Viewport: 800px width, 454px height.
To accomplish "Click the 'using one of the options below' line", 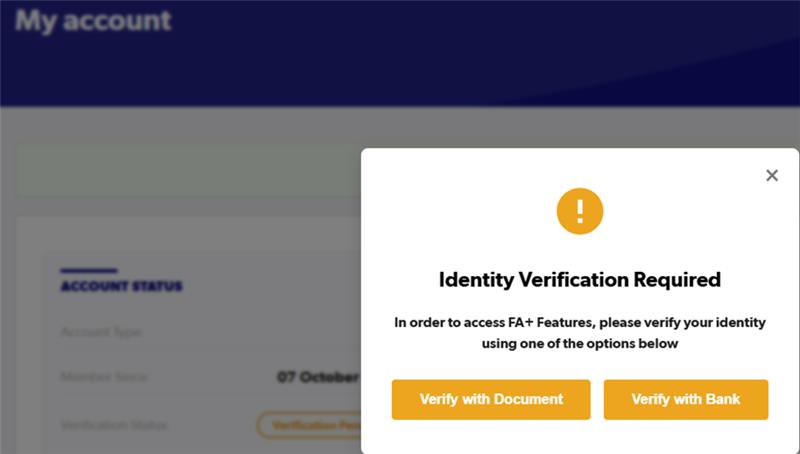I will point(580,343).
